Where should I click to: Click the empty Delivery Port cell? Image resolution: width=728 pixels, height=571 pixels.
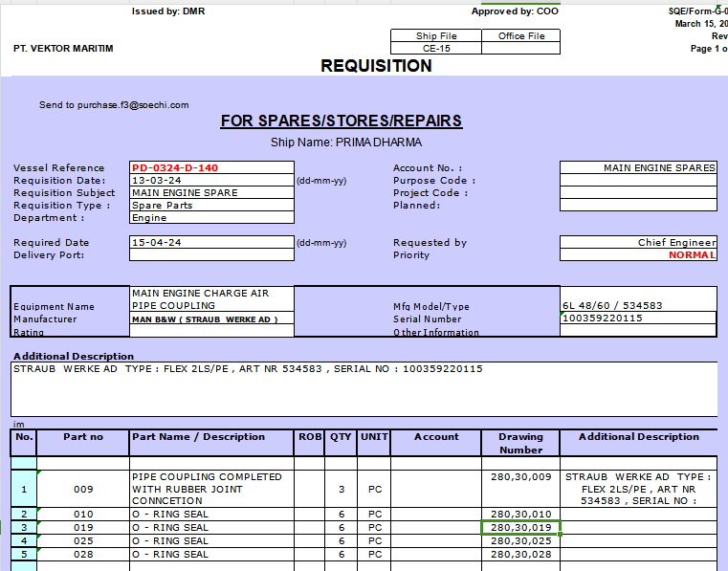pos(210,254)
